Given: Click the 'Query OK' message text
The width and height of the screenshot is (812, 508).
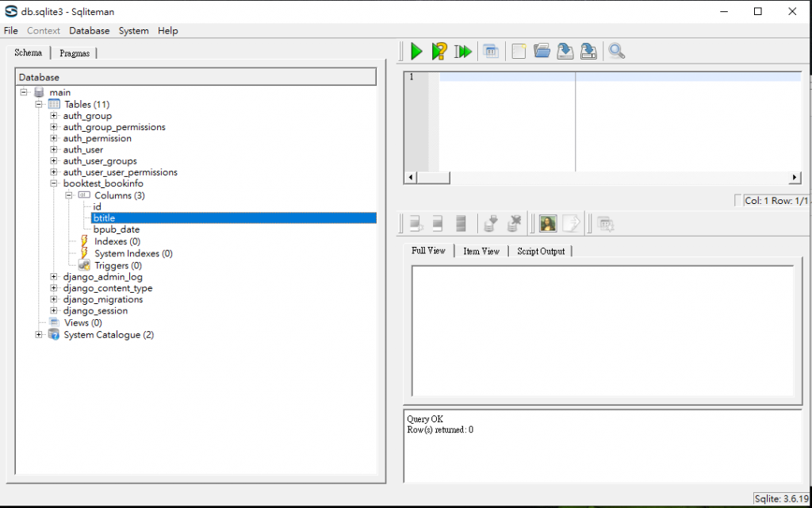Looking at the screenshot, I should coord(425,419).
